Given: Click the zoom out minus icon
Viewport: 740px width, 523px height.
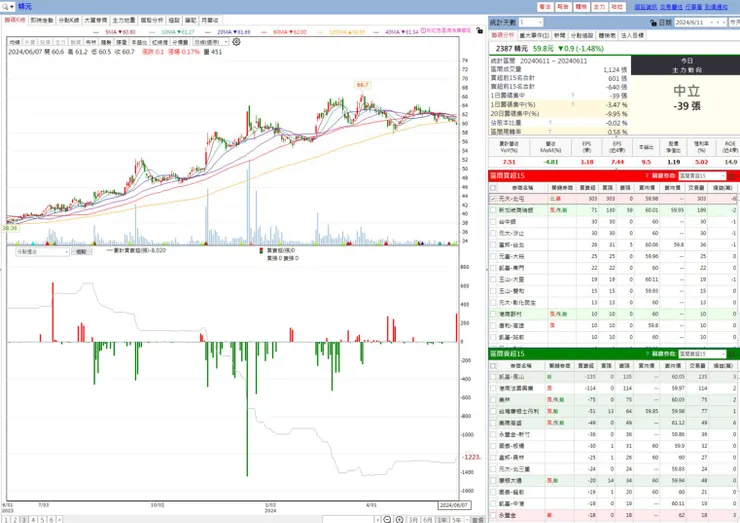Looking at the screenshot, I should [387, 519].
